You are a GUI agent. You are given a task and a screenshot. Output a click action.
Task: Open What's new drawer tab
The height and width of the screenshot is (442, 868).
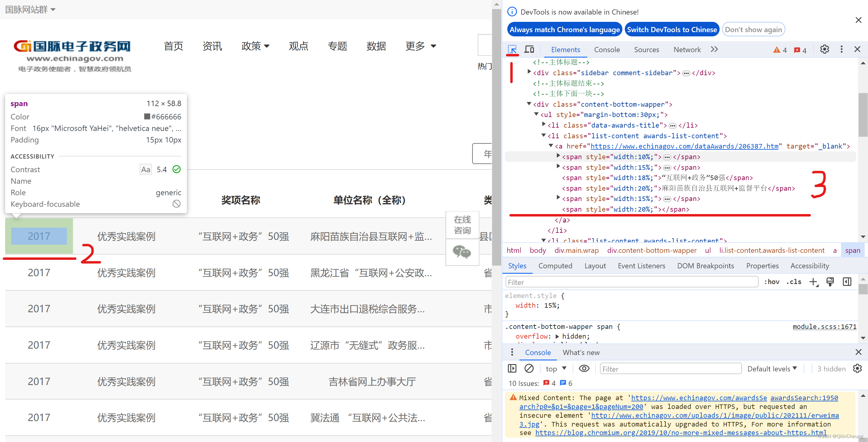coord(581,352)
